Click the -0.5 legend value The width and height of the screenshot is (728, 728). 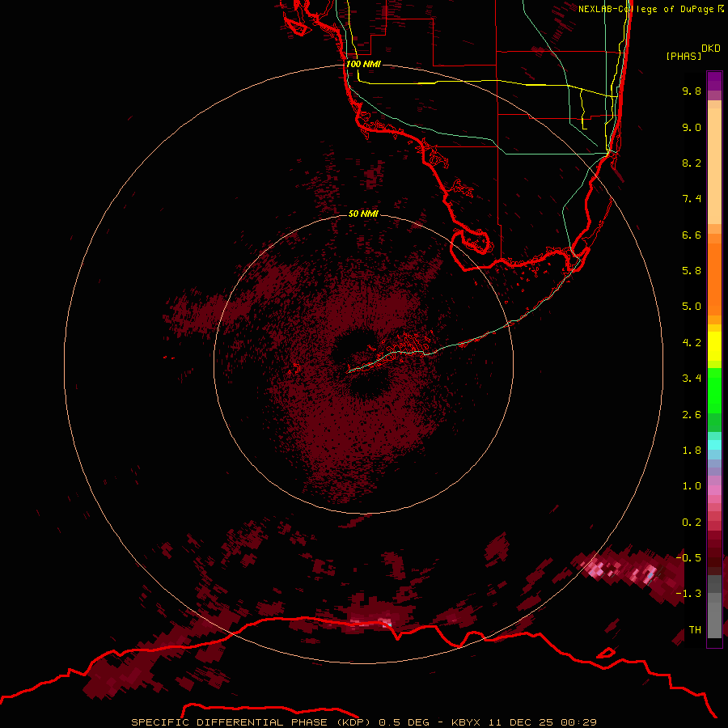688,558
